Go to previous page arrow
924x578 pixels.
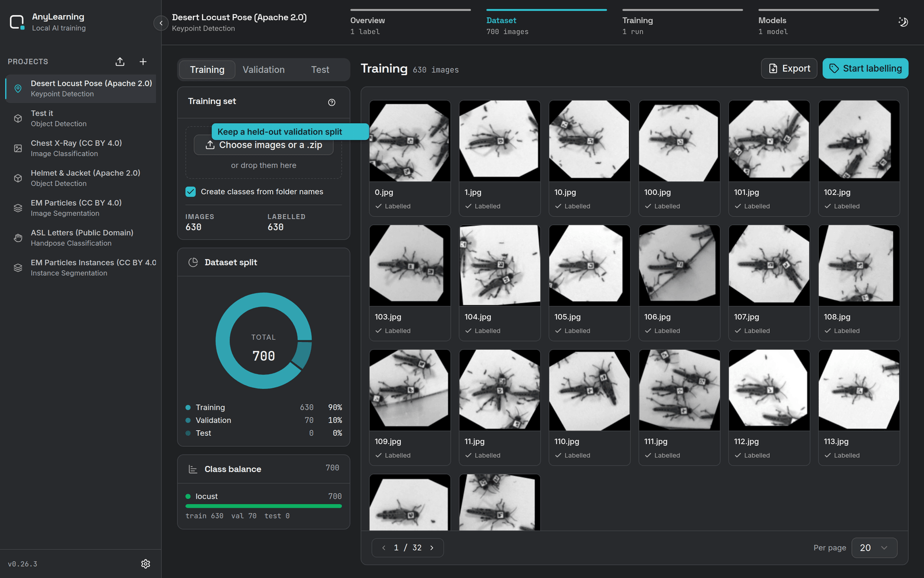383,548
